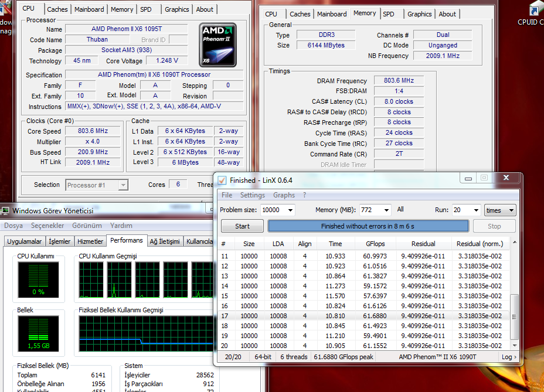Click the Core Voltage 1.248 V value
Screen dimensions: 544x392
point(167,60)
